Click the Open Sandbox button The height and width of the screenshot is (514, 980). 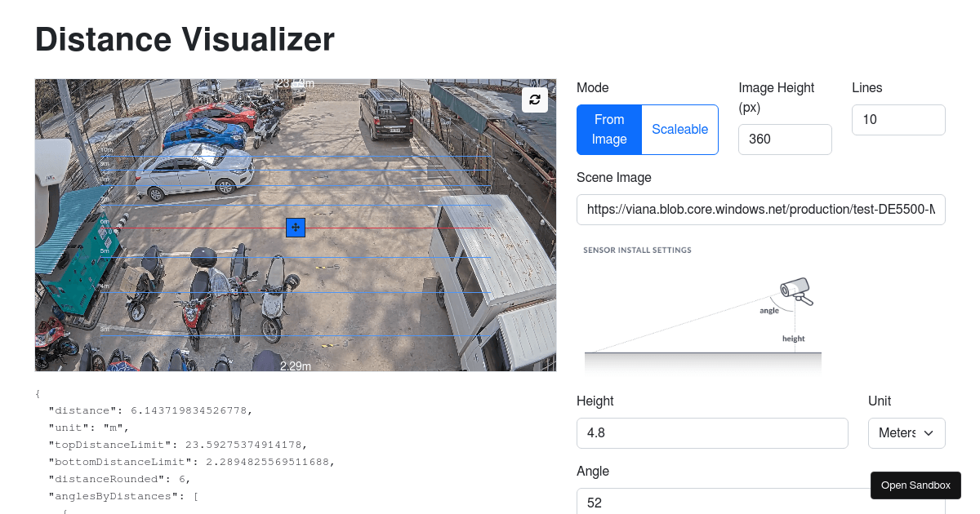point(915,485)
